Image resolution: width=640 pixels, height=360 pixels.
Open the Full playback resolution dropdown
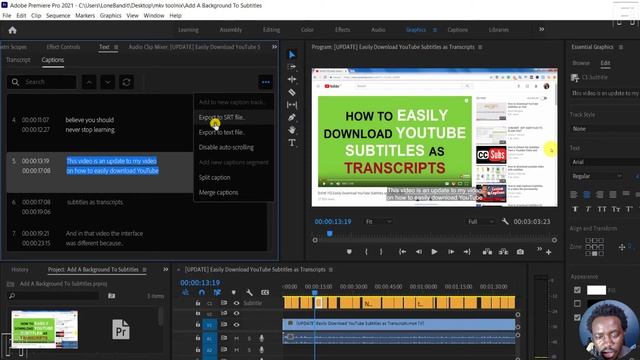click(x=480, y=221)
